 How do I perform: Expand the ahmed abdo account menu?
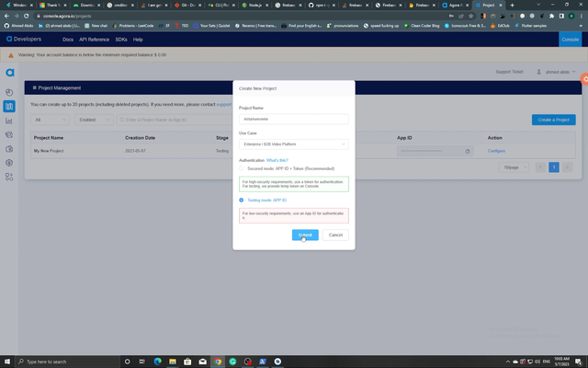point(560,72)
